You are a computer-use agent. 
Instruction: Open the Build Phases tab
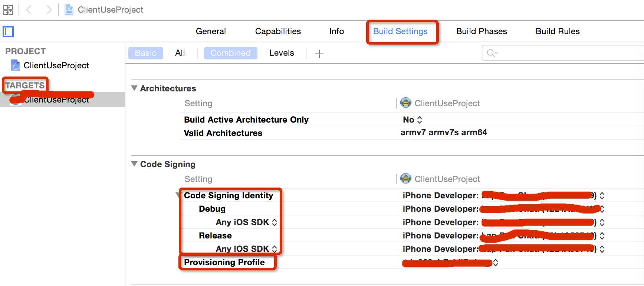coord(482,31)
